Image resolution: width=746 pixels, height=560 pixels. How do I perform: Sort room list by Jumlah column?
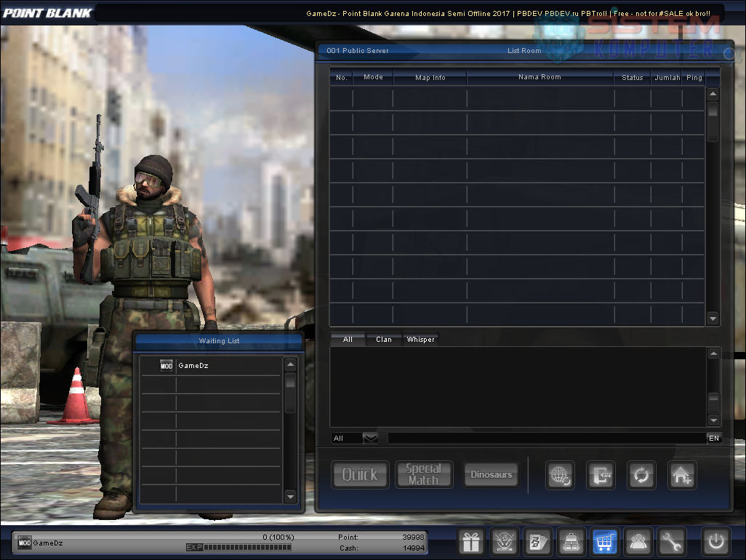(x=667, y=77)
